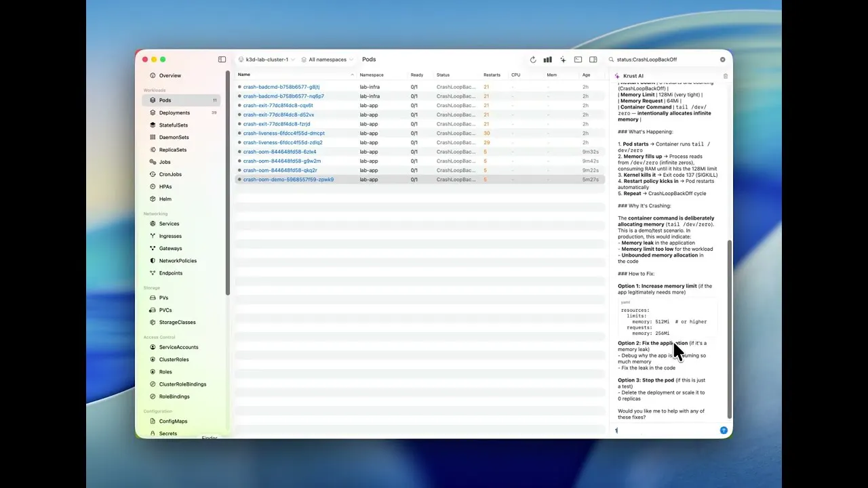Image resolution: width=868 pixels, height=488 pixels.
Task: Open the Helm section in sidebar
Action: coord(165,199)
